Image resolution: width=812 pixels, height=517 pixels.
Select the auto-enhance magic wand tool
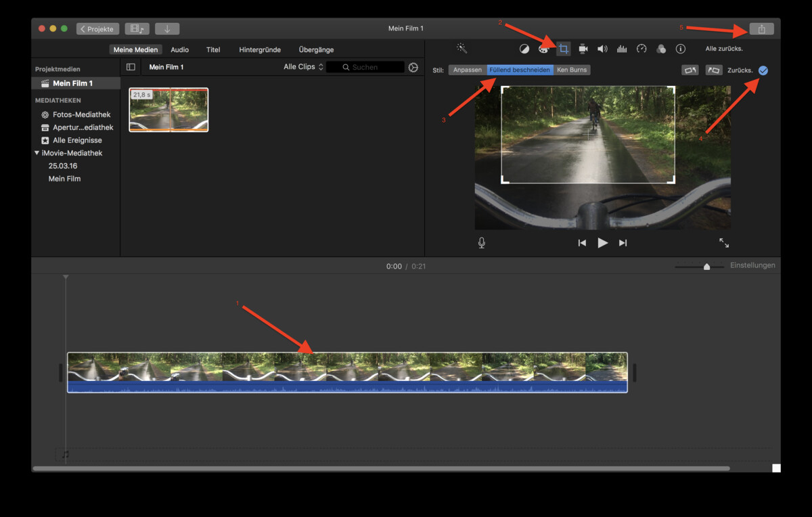[462, 48]
